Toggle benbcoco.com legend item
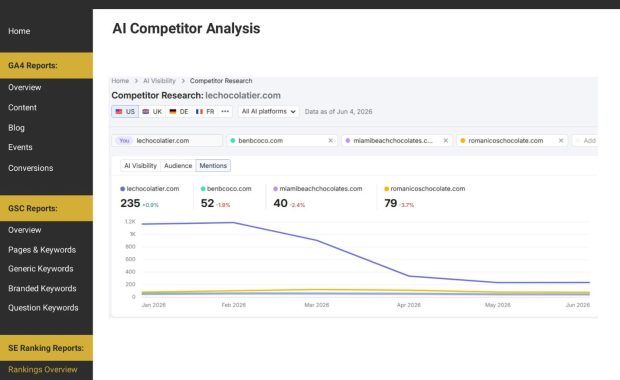The image size is (620, 380). pyautogui.click(x=226, y=189)
